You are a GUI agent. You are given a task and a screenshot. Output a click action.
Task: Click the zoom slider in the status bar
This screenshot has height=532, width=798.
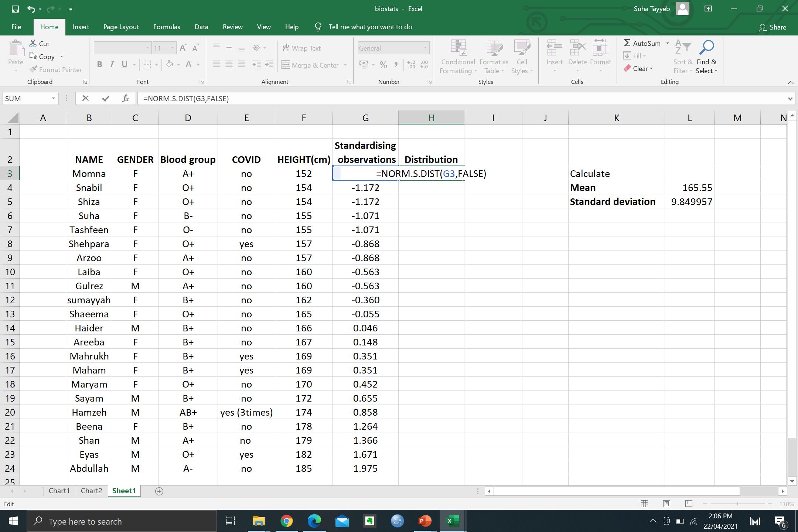point(737,504)
